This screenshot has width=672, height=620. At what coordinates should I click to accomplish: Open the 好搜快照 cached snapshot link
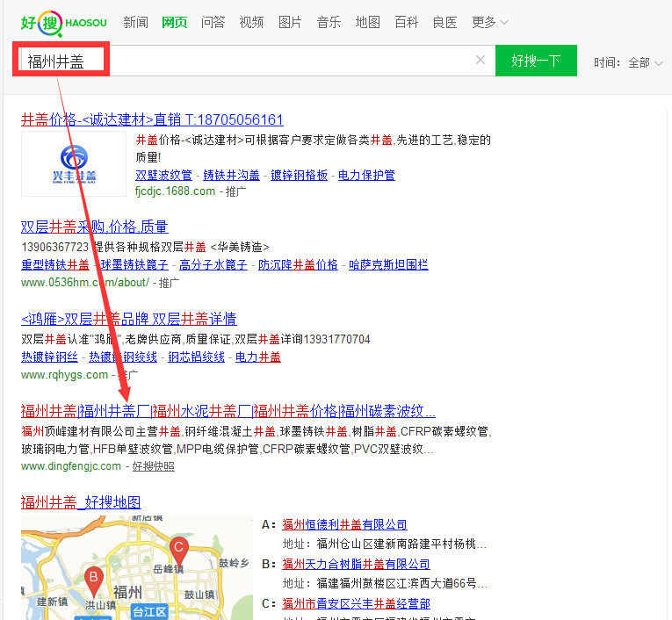(x=154, y=466)
